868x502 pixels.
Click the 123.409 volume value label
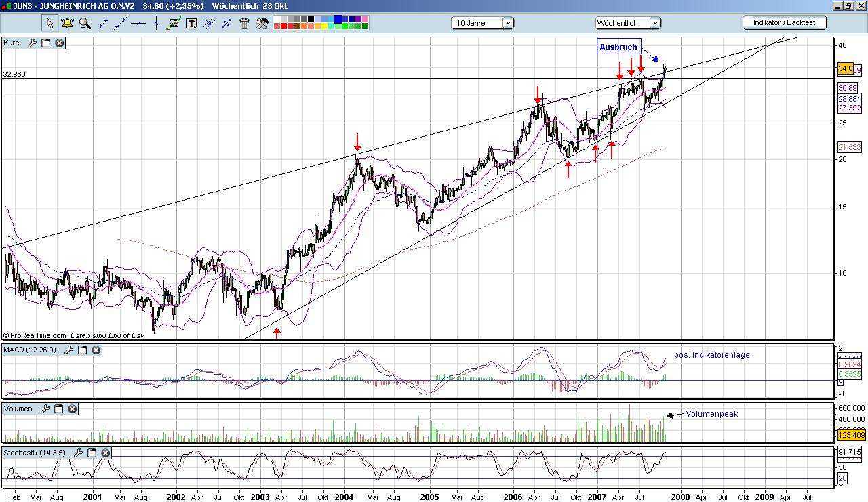[x=851, y=435]
